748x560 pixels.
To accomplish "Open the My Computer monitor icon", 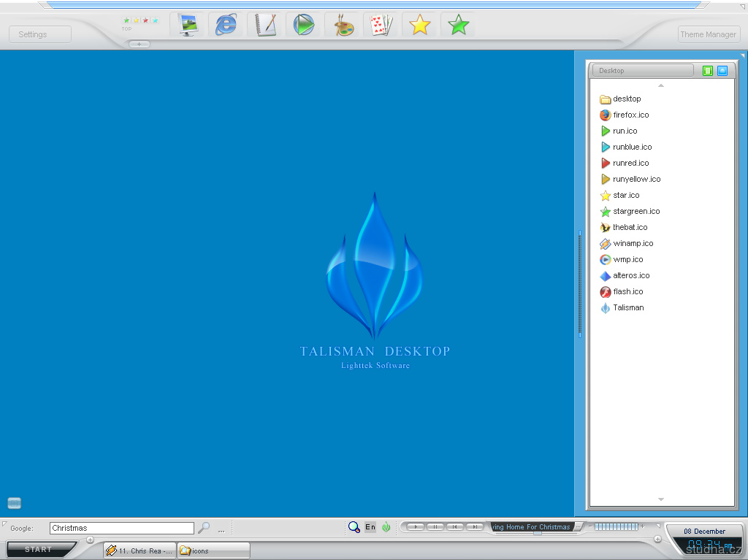I will (187, 25).
